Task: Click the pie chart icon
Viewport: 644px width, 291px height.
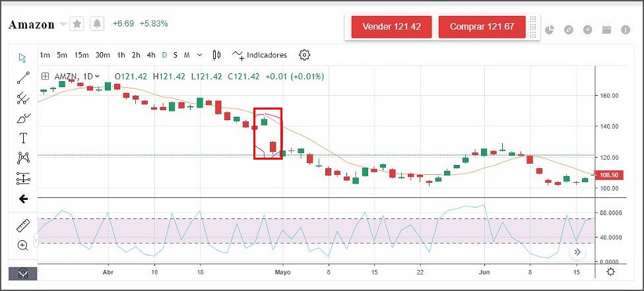Action: 550,30
